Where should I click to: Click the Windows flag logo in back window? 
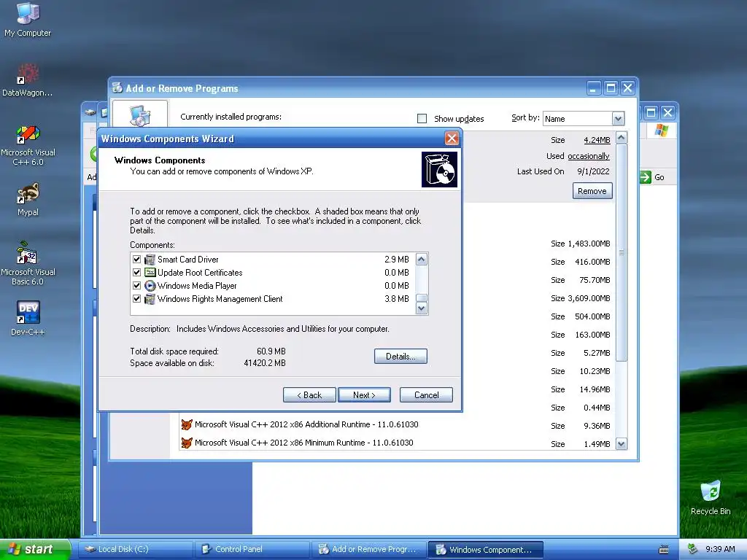[x=661, y=130]
